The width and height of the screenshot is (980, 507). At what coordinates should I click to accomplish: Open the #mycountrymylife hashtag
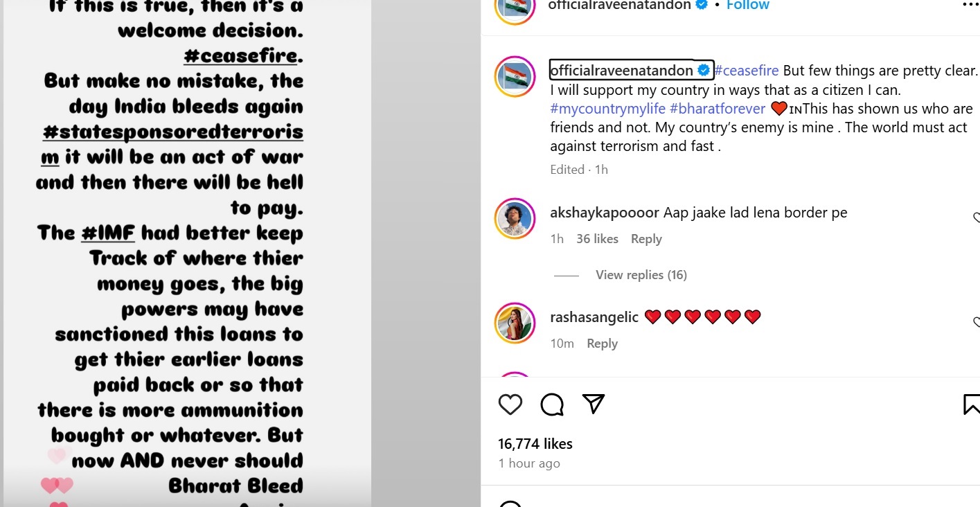tap(607, 109)
